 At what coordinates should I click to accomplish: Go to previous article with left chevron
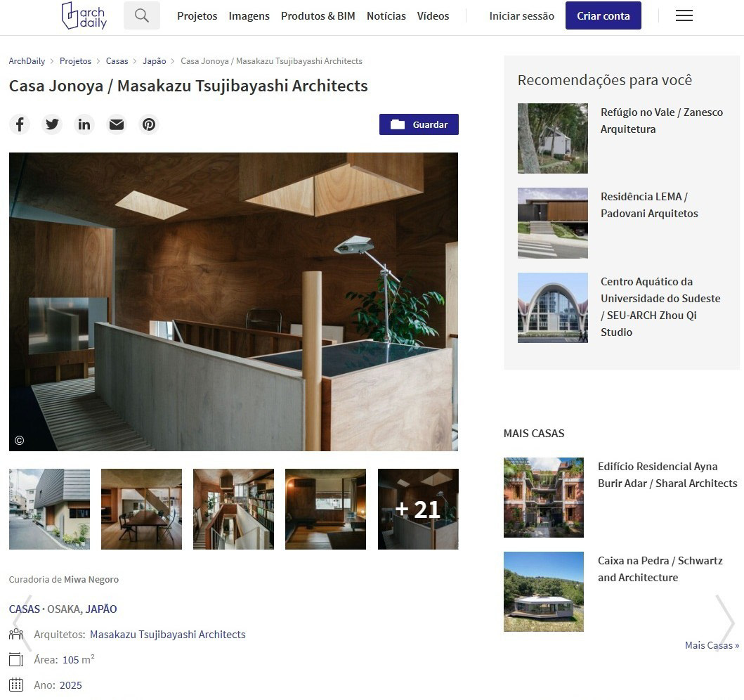[x=22, y=623]
